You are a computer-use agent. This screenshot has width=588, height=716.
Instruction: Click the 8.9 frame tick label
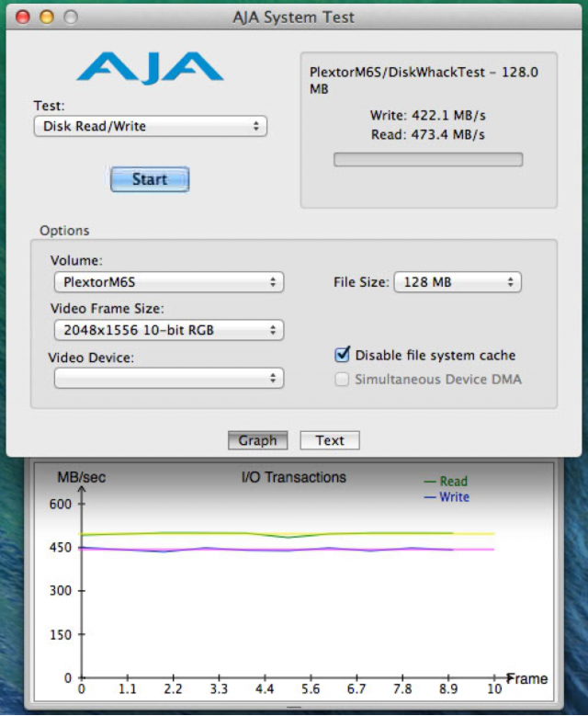click(448, 689)
